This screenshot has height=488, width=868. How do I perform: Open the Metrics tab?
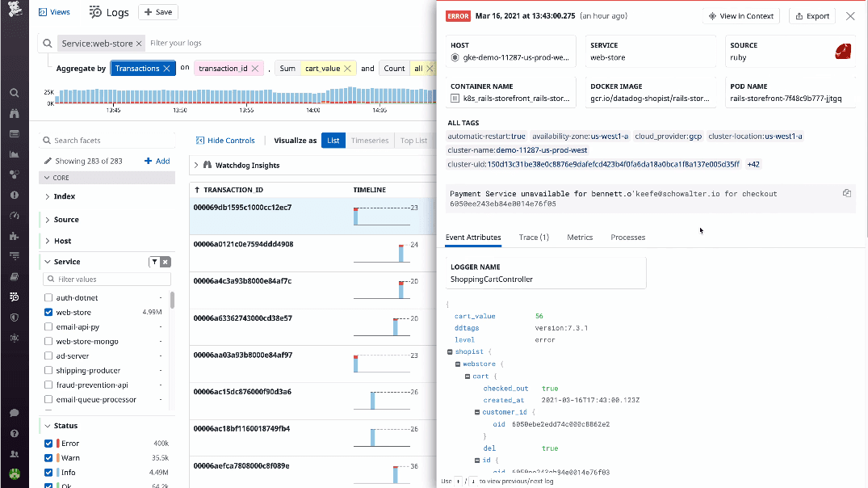(580, 237)
